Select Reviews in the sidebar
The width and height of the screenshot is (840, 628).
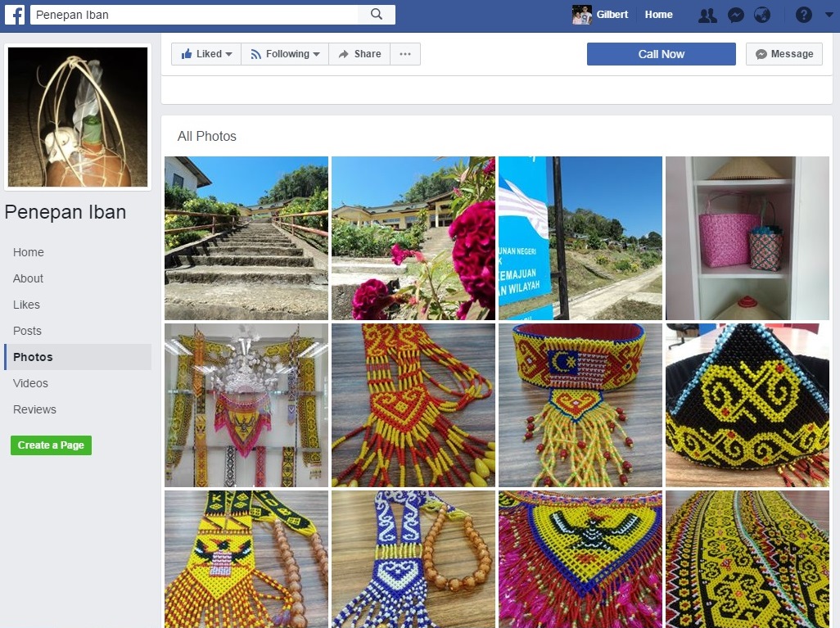34,410
